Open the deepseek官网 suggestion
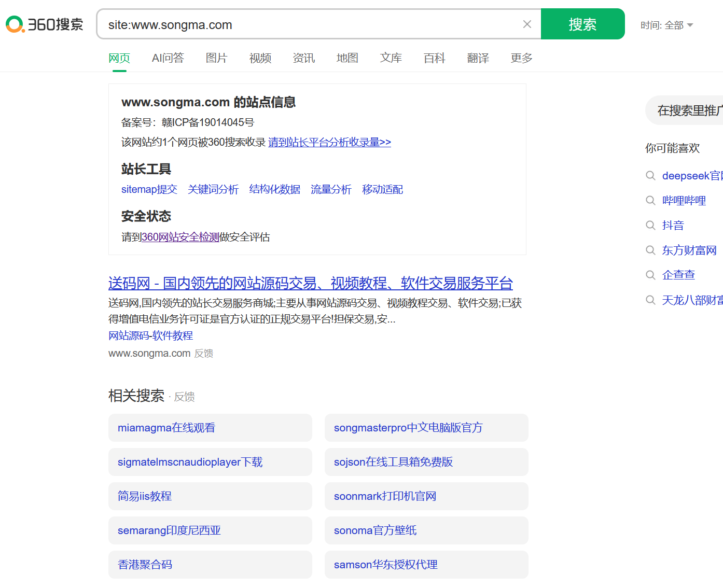The width and height of the screenshot is (723, 588). coord(692,176)
